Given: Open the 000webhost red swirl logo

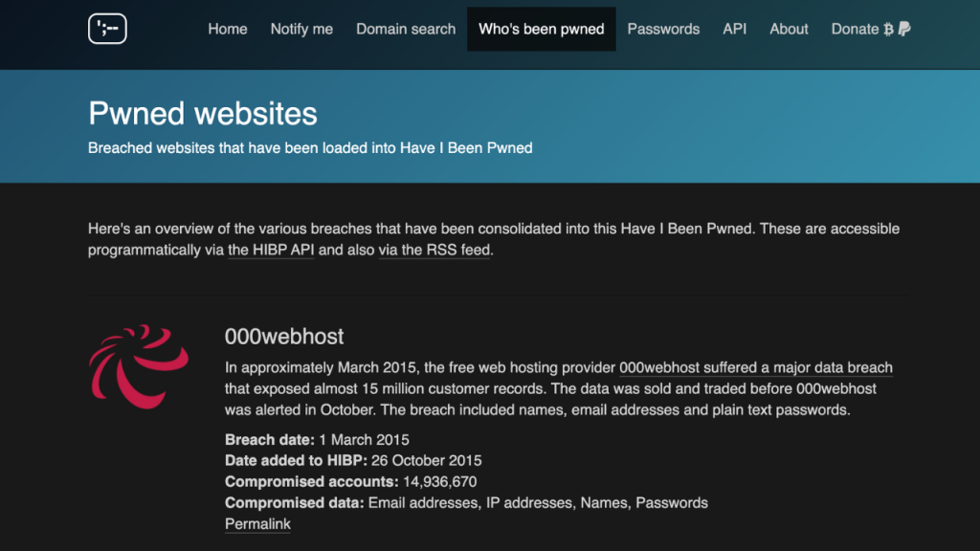Looking at the screenshot, I should pyautogui.click(x=139, y=366).
